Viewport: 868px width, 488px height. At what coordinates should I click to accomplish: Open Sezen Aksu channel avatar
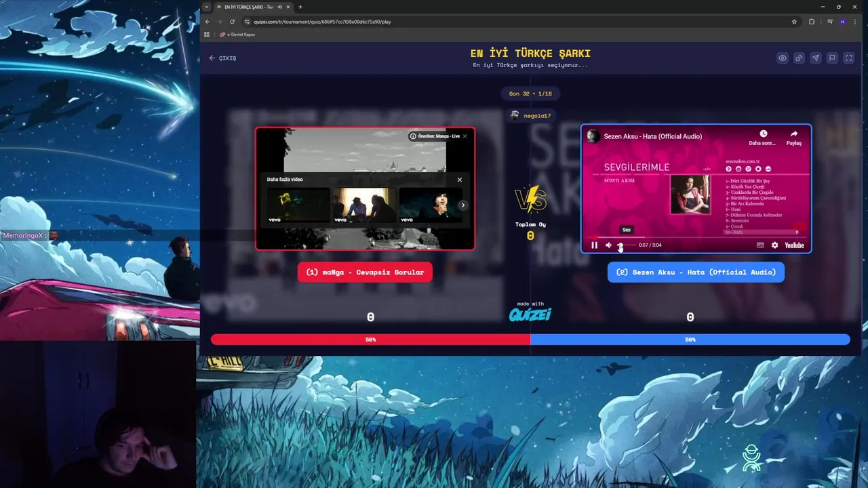593,136
